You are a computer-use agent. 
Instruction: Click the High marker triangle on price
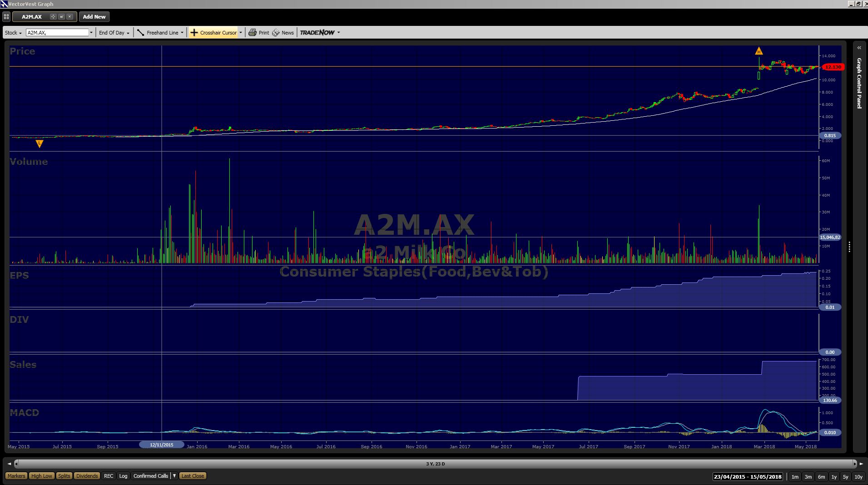click(x=759, y=51)
